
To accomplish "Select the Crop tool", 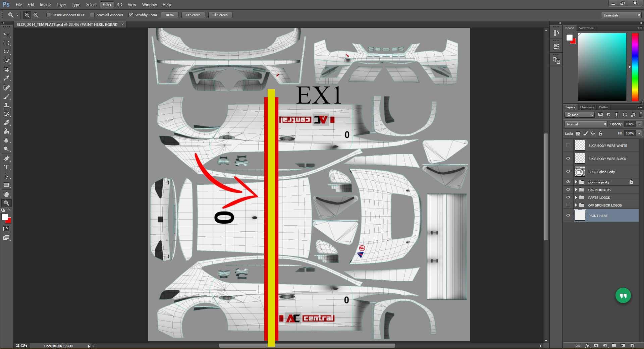I will (6, 69).
